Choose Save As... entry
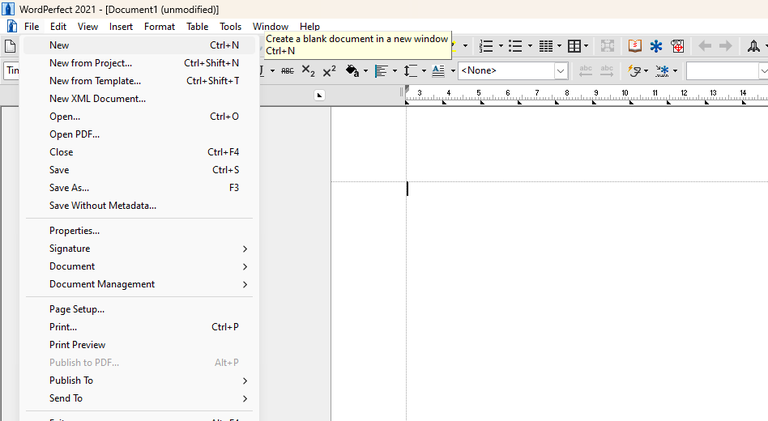Image resolution: width=768 pixels, height=421 pixels. pos(139,187)
